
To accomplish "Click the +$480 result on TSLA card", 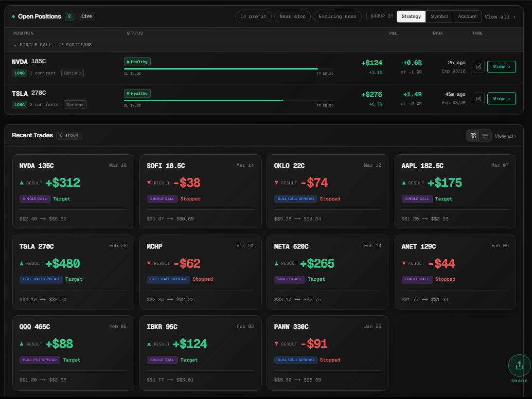I will click(x=62, y=264).
